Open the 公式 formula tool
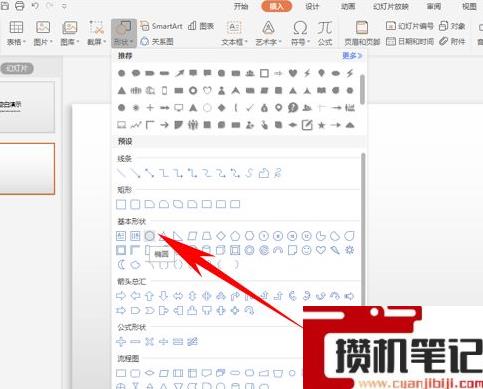Image resolution: width=483 pixels, height=389 pixels. (x=325, y=33)
